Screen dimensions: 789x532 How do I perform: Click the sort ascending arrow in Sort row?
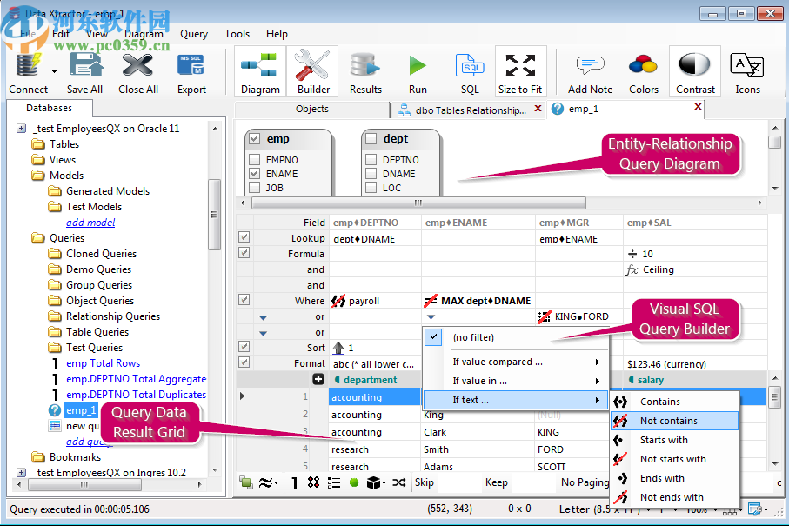pos(338,348)
